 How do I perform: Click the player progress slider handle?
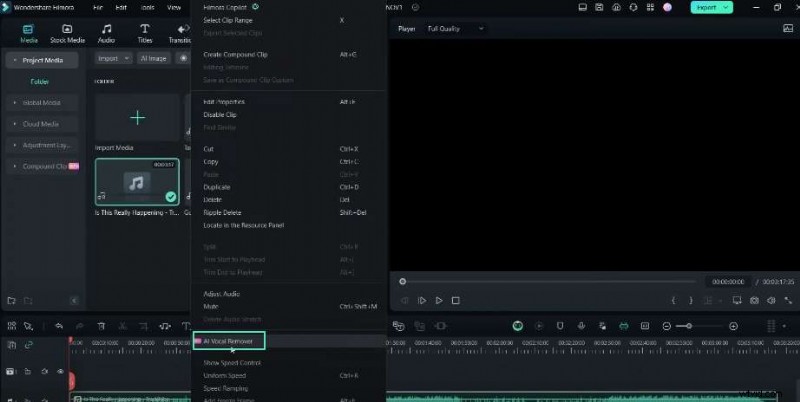(x=403, y=282)
